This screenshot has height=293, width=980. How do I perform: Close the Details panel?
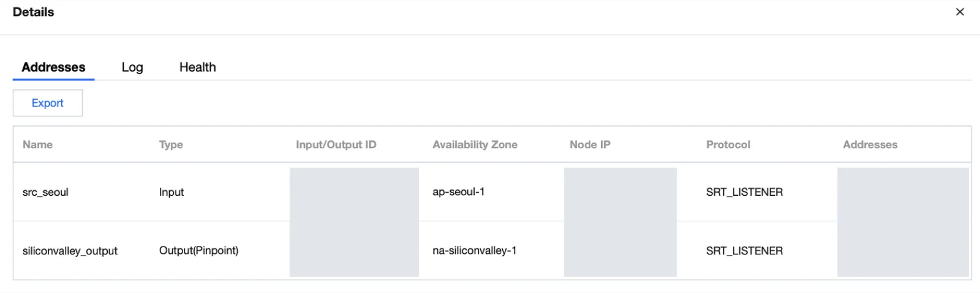(x=960, y=12)
